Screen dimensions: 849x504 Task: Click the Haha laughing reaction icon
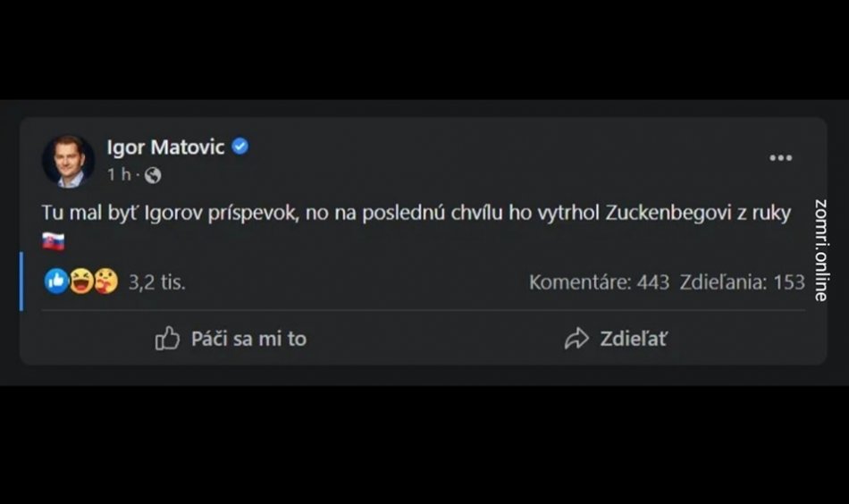[81, 282]
